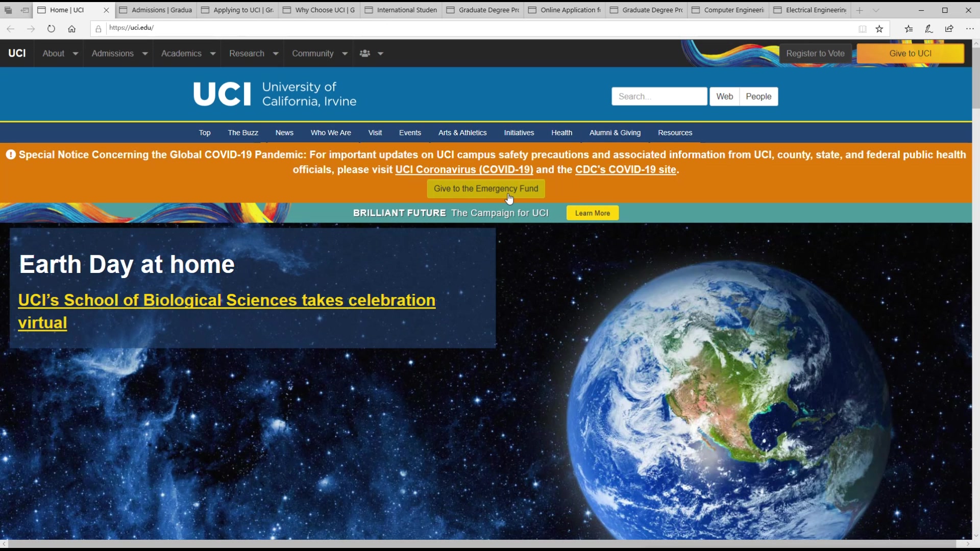Select the Events menu item
Viewport: 980px width, 551px height.
point(410,133)
